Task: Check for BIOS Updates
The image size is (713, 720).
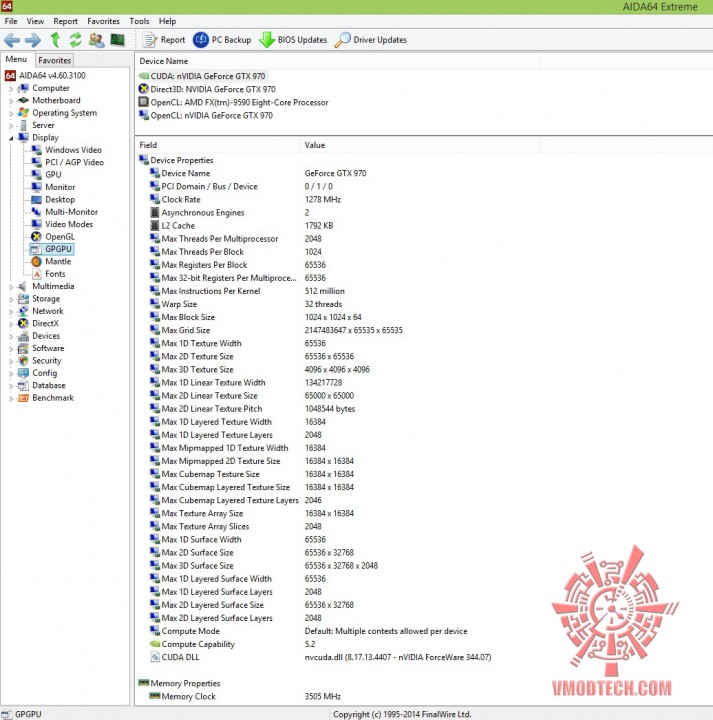Action: (x=293, y=40)
